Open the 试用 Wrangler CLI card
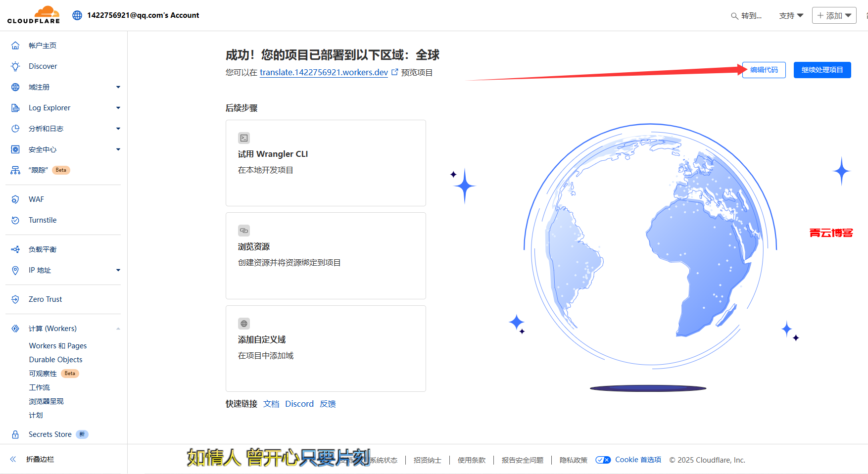This screenshot has width=868, height=474. pyautogui.click(x=326, y=163)
